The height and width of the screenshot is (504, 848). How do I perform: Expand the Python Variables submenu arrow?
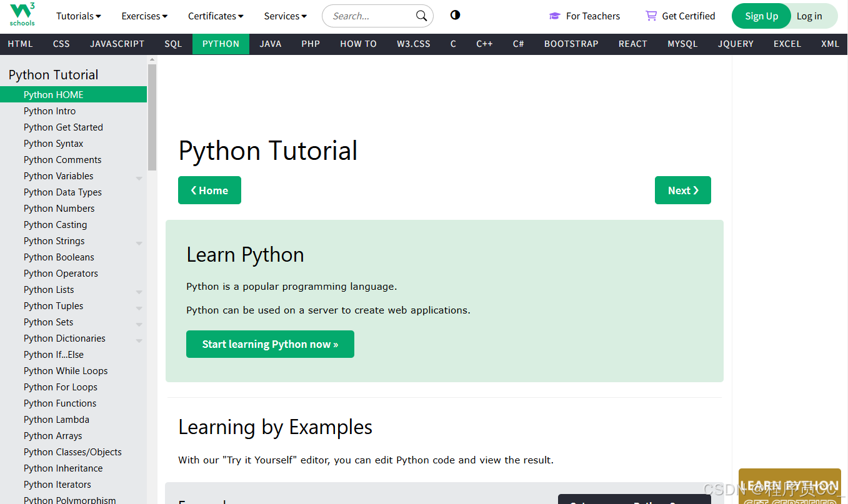[139, 179]
